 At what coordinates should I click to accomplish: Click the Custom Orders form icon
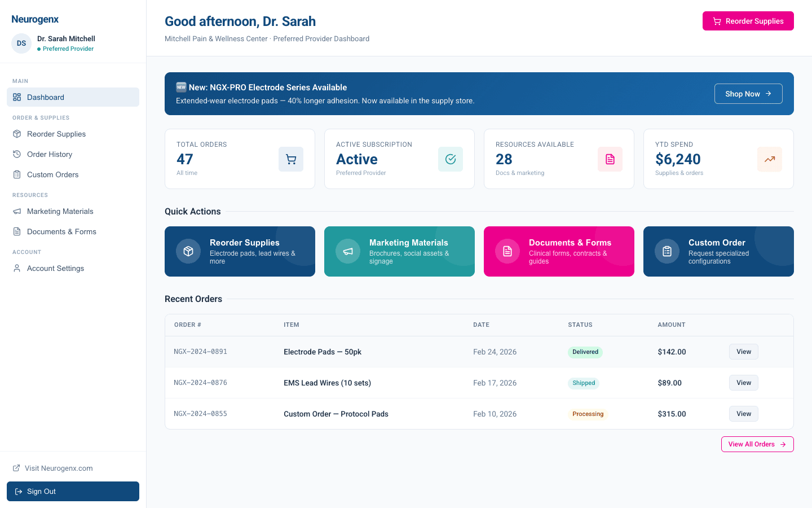coord(16,174)
